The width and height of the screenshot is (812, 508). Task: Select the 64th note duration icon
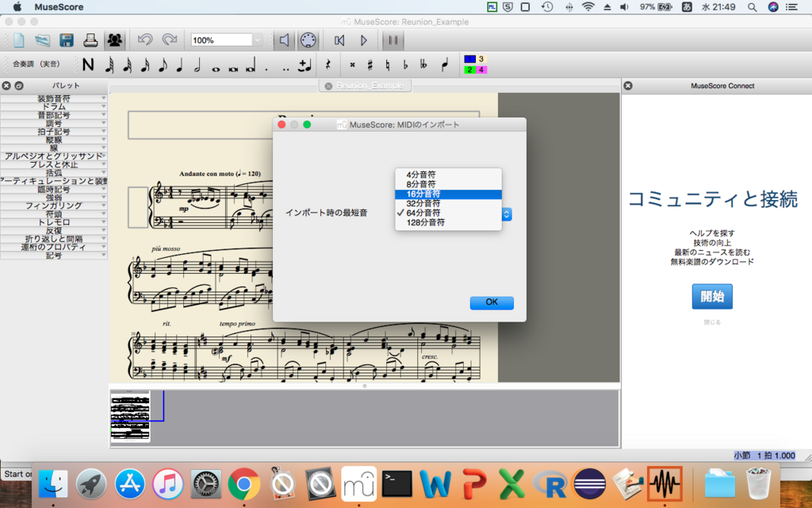pos(109,65)
